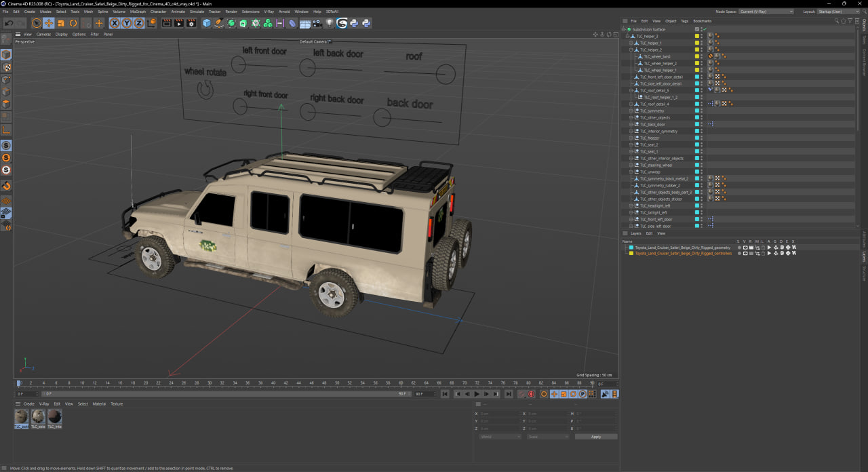
Task: Open viewport Cameras menu
Action: pos(43,34)
